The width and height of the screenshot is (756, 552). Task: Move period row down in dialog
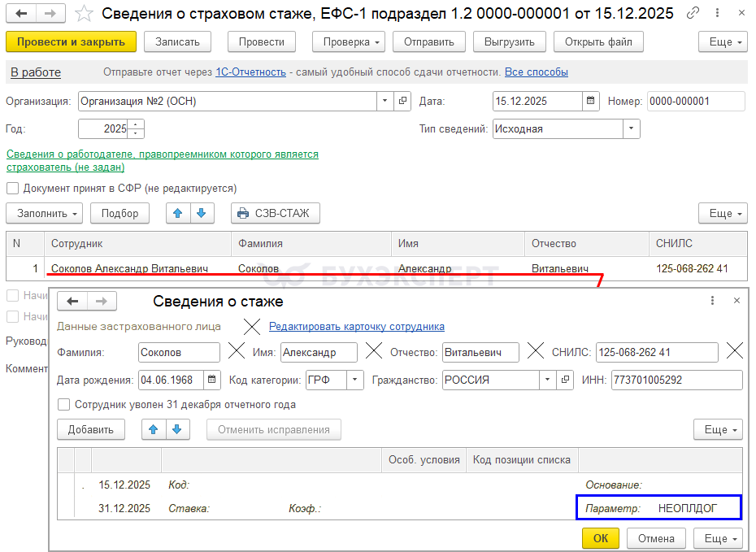(177, 429)
